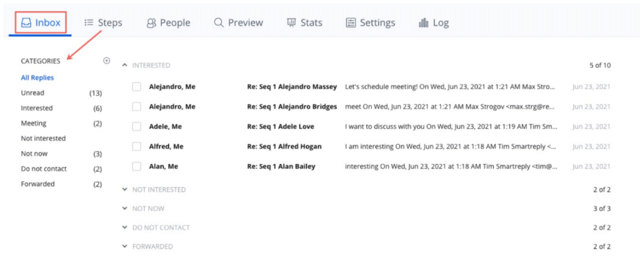Open the Settings tab
The width and height of the screenshot is (644, 275).
pyautogui.click(x=377, y=23)
